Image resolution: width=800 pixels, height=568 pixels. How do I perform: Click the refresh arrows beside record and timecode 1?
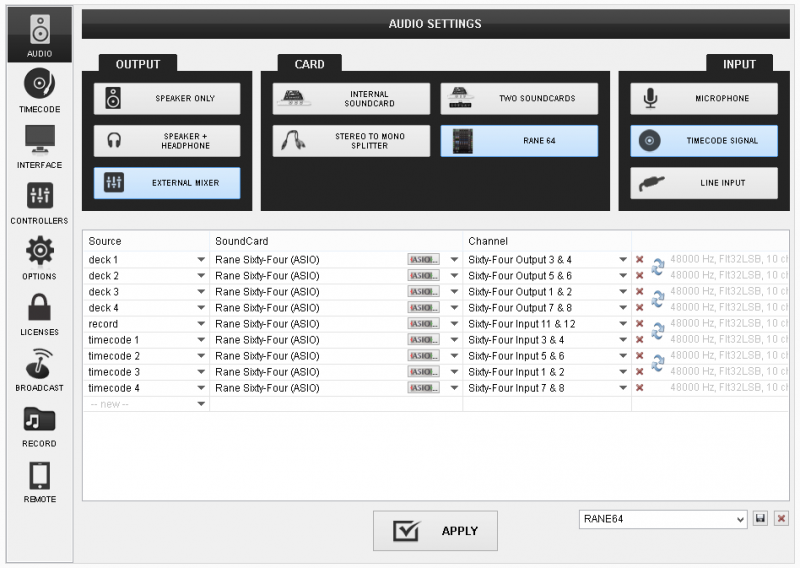tap(658, 331)
